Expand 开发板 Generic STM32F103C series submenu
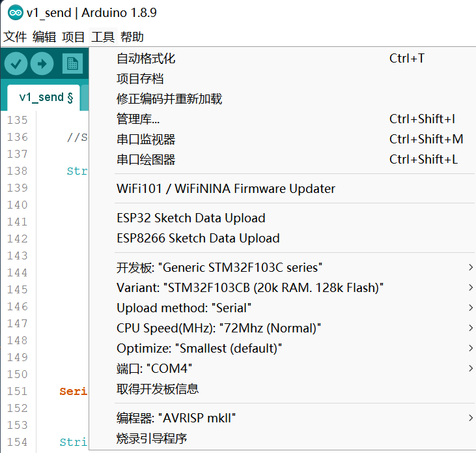476x453 pixels. click(x=282, y=267)
